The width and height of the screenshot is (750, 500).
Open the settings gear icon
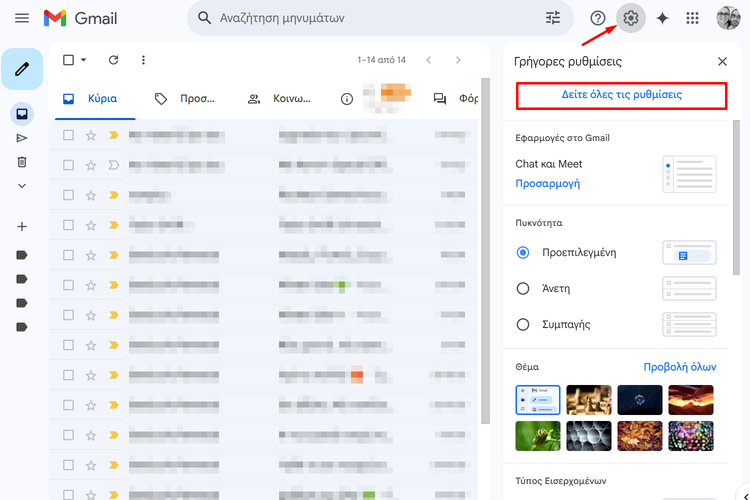[x=630, y=18]
